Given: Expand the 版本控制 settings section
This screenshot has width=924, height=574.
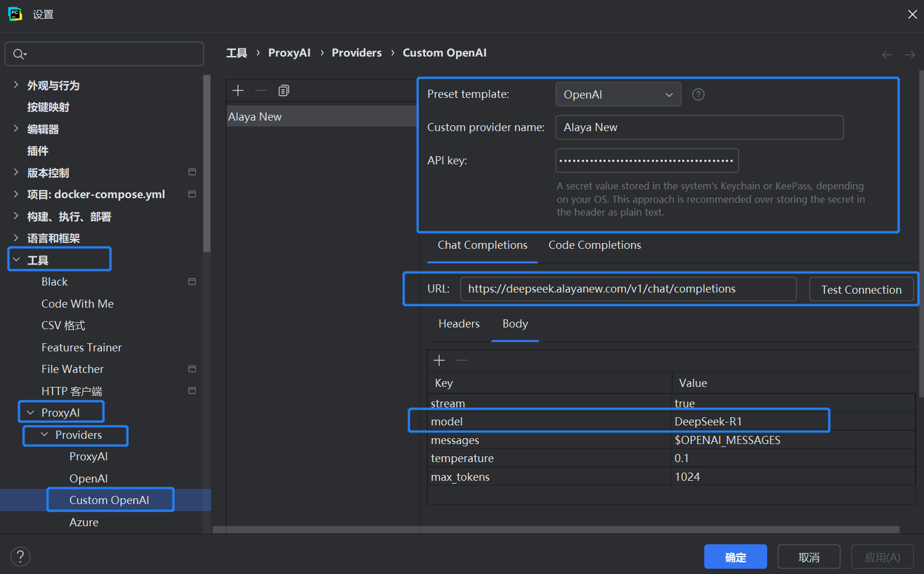Looking at the screenshot, I should 16,172.
